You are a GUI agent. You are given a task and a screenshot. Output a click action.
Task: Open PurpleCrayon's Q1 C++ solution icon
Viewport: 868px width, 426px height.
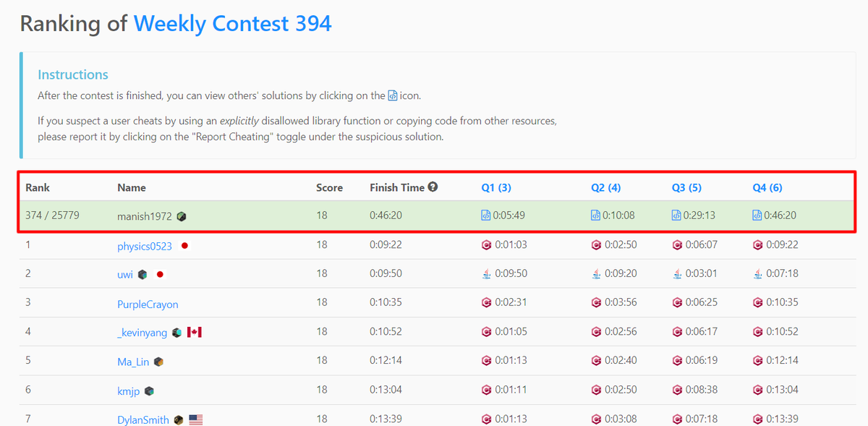[486, 302]
